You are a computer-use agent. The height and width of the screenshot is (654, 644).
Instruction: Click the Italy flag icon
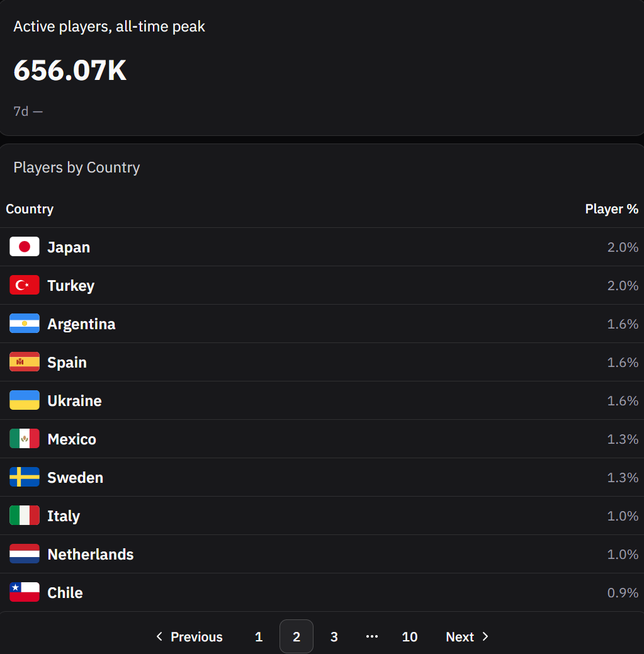pos(25,516)
